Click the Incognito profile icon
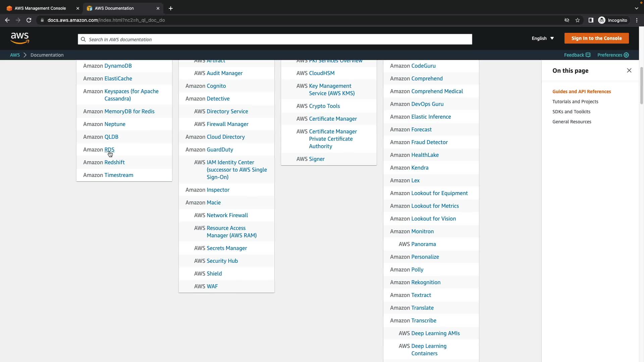The image size is (644, 362). 602,20
